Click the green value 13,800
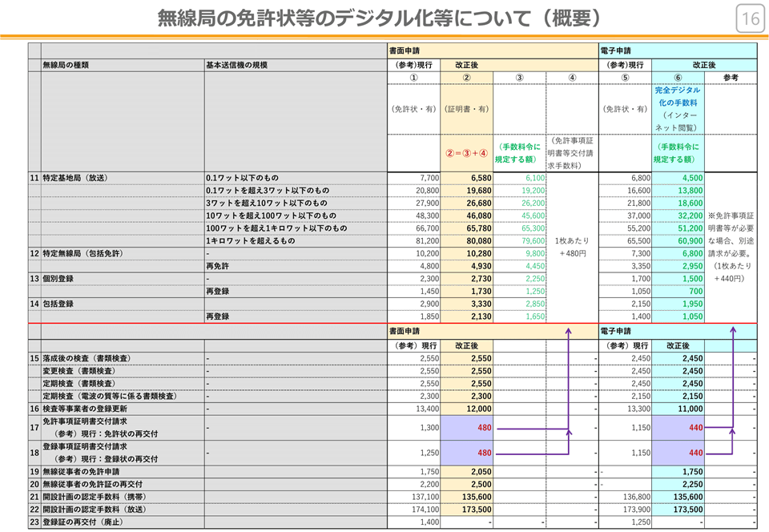 pyautogui.click(x=690, y=191)
